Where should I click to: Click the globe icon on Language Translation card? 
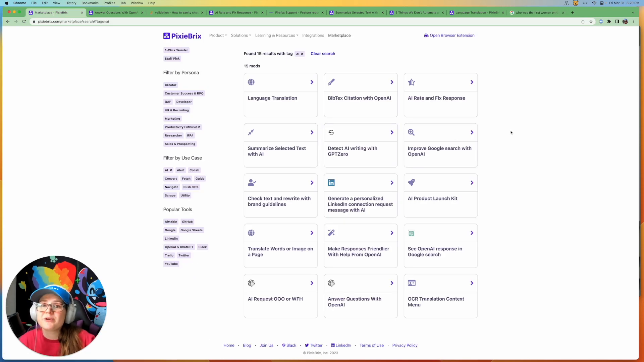click(251, 82)
